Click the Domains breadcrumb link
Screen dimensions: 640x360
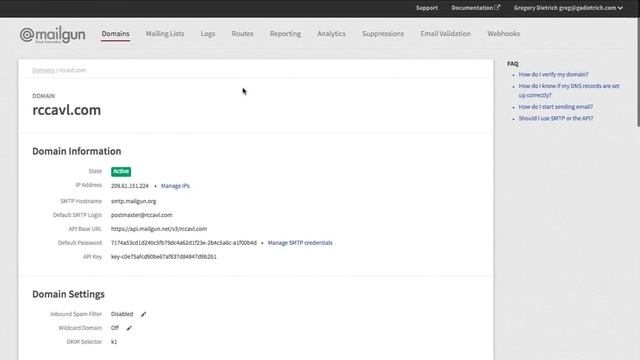pos(43,70)
